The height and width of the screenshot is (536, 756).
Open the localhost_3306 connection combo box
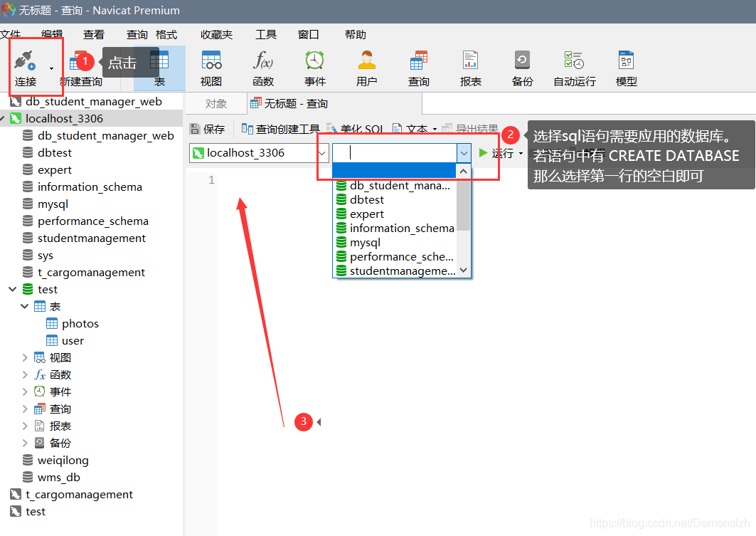tap(260, 153)
